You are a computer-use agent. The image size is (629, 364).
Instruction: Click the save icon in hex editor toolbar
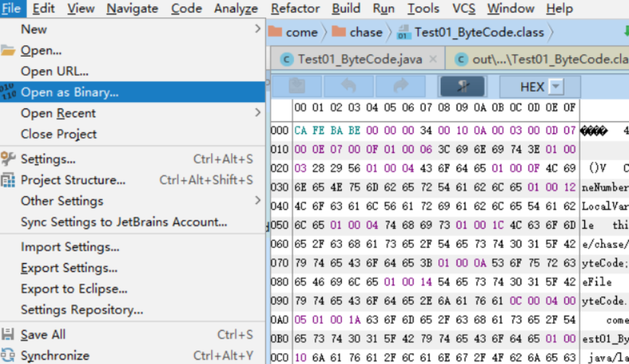pyautogui.click(x=297, y=87)
